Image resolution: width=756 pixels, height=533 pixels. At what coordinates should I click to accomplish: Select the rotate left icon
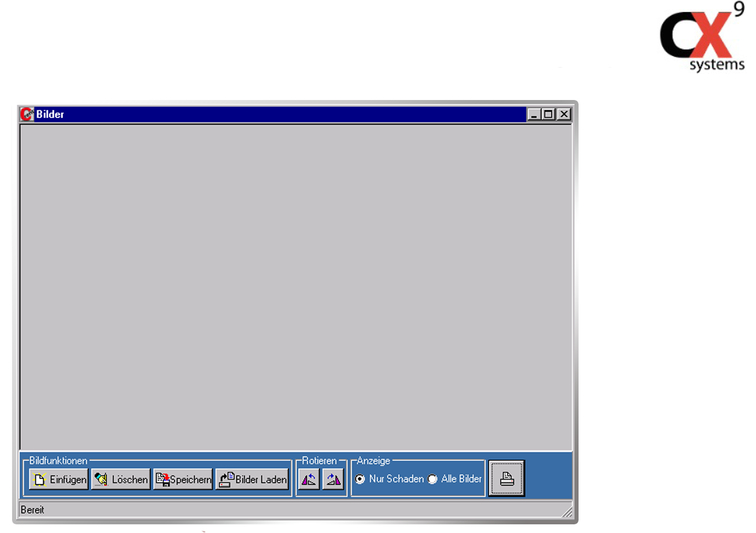point(308,479)
